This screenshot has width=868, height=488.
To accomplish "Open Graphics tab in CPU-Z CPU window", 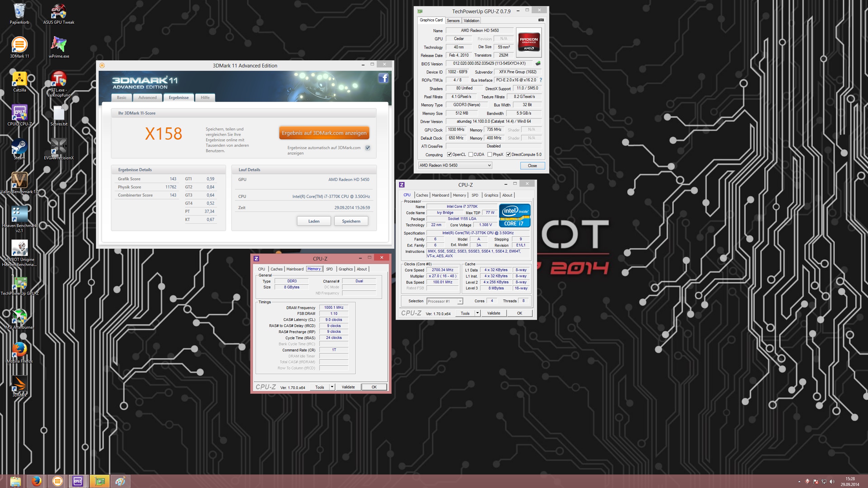I will pos(491,195).
